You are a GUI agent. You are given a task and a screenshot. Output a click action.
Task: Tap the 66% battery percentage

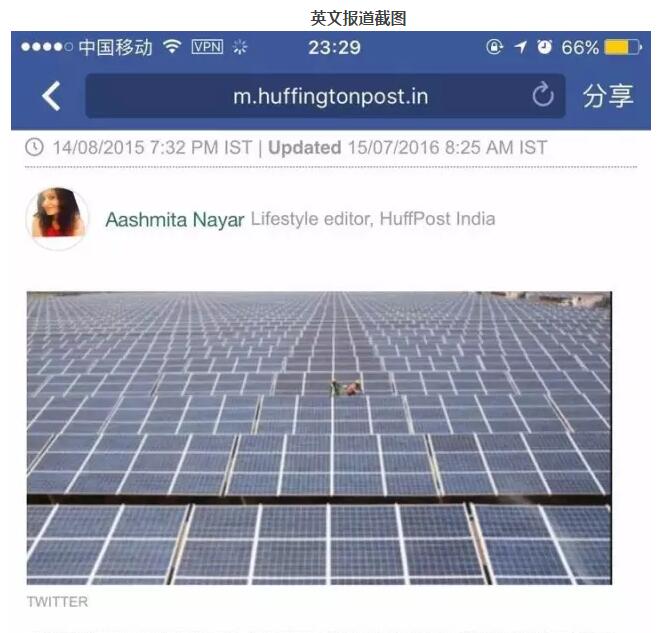[x=580, y=47]
